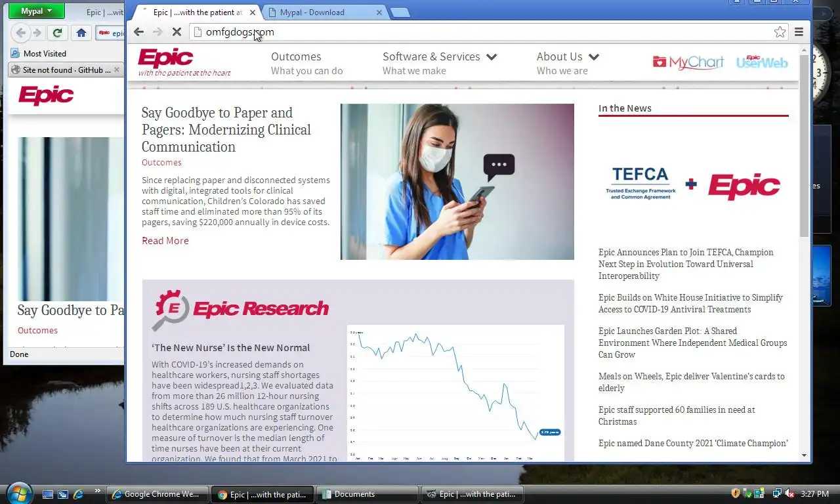Click the red Outcomes category link under headline
Screen dimensions: 840x504
coord(161,162)
